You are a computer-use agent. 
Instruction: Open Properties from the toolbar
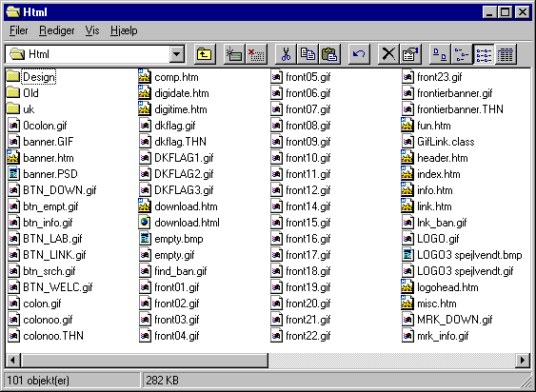[x=410, y=54]
